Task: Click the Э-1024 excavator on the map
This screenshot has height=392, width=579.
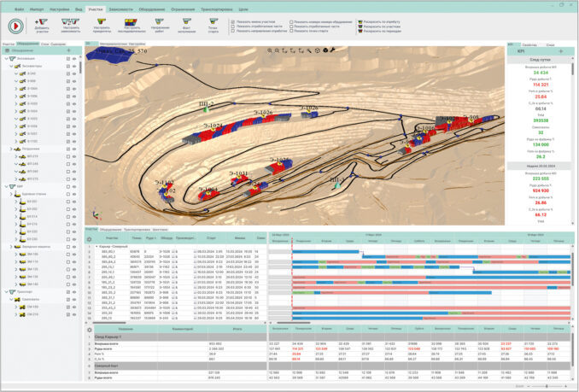Action: tap(213, 130)
